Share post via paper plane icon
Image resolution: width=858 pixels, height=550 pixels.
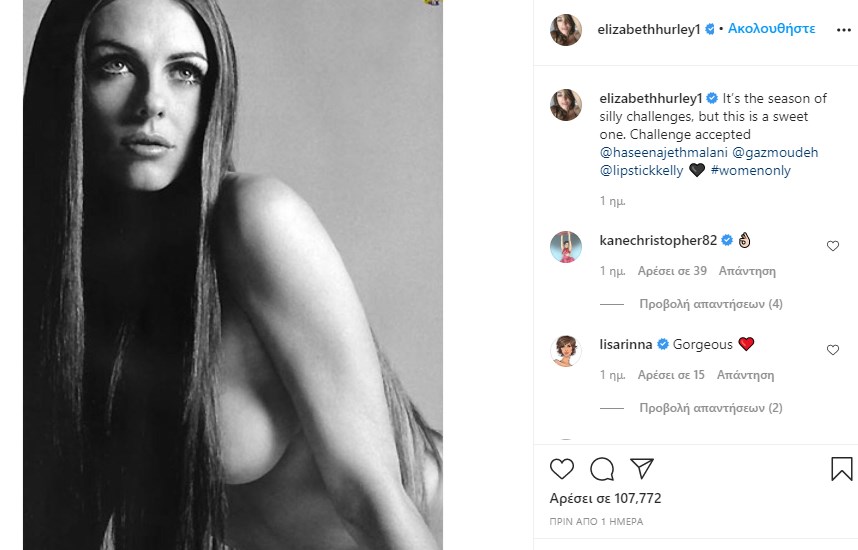pyautogui.click(x=641, y=469)
